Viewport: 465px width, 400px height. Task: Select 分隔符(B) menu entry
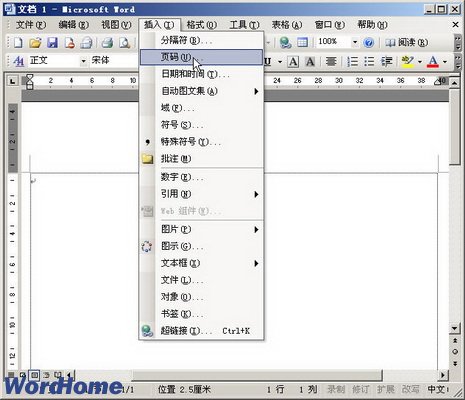tap(201, 40)
